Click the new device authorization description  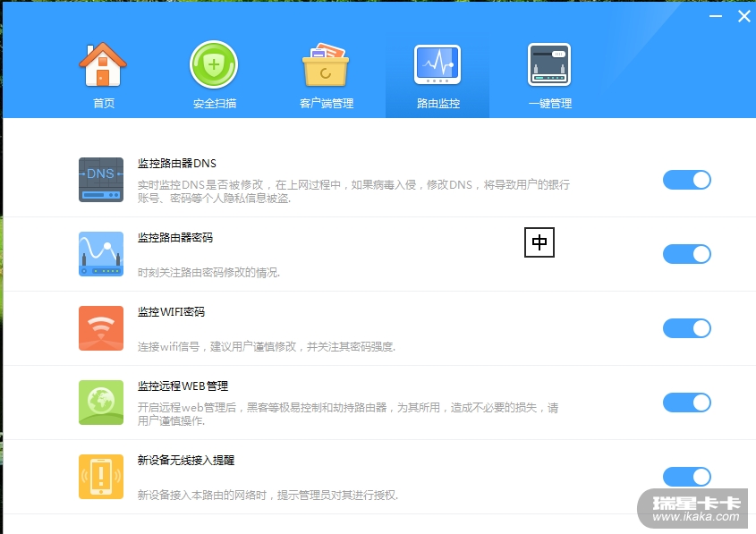click(x=268, y=496)
